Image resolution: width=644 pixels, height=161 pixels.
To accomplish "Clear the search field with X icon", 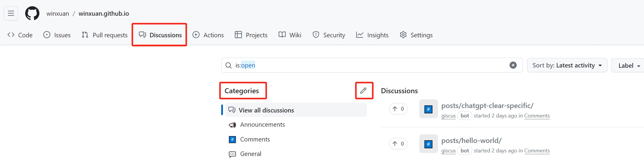I will tap(513, 65).
